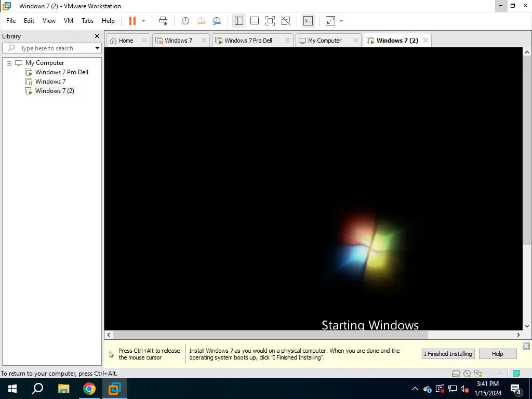Collapse the My Computer tree node
The width and height of the screenshot is (532, 399).
click(9, 63)
